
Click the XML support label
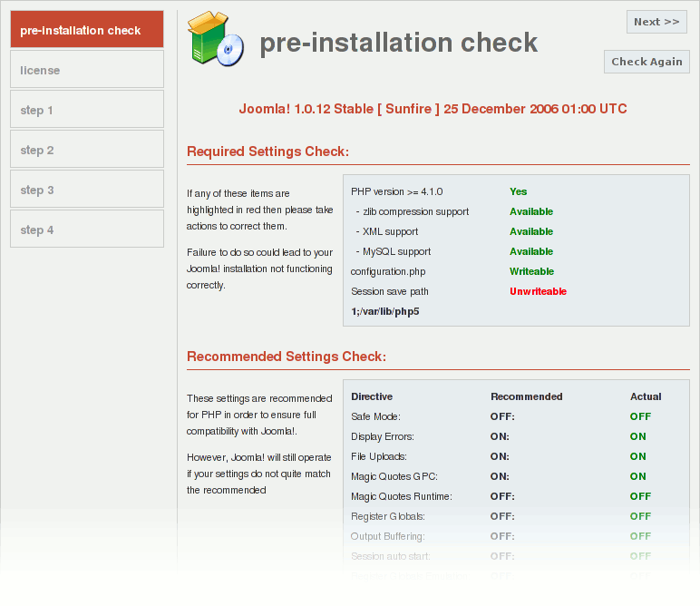pos(390,231)
